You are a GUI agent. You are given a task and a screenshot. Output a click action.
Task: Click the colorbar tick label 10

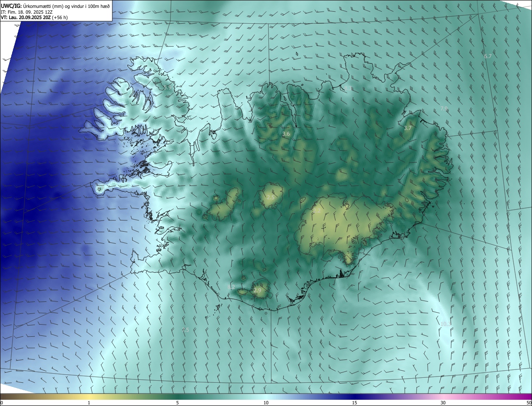coord(266,403)
